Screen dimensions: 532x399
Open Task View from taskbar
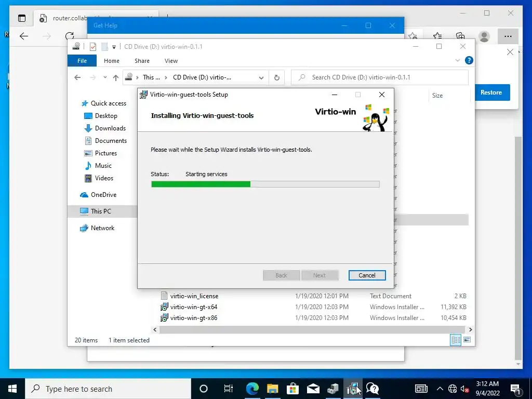[x=229, y=389]
